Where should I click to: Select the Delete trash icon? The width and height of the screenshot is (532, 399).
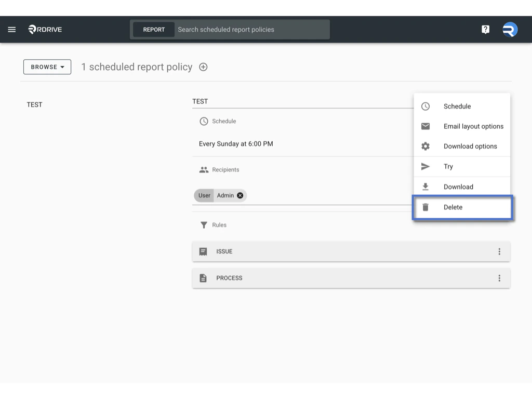coord(425,207)
